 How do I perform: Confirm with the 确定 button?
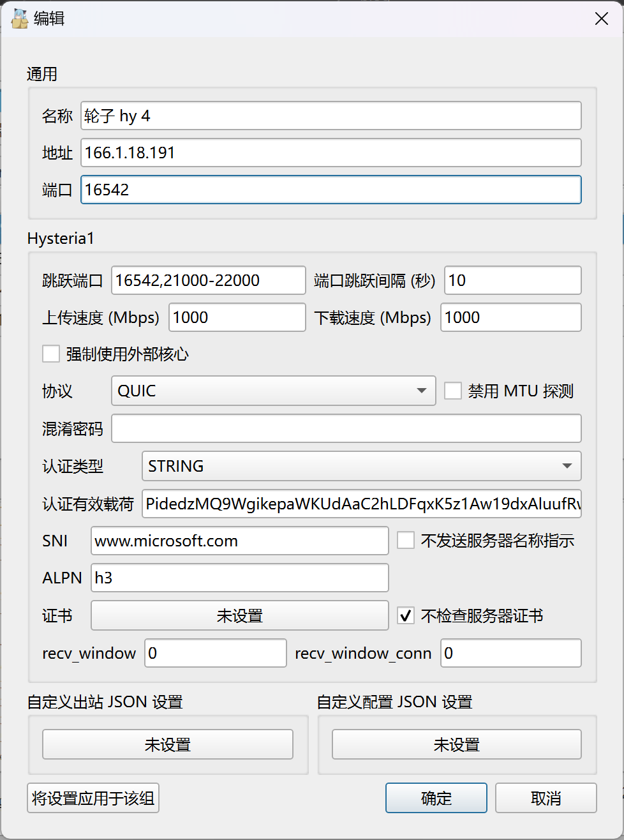[436, 798]
